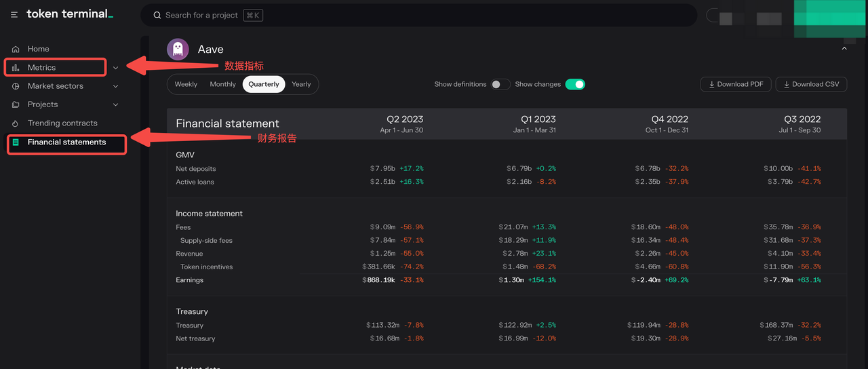Viewport: 868px width, 369px height.
Task: Click the Earnings row label
Action: click(x=189, y=280)
